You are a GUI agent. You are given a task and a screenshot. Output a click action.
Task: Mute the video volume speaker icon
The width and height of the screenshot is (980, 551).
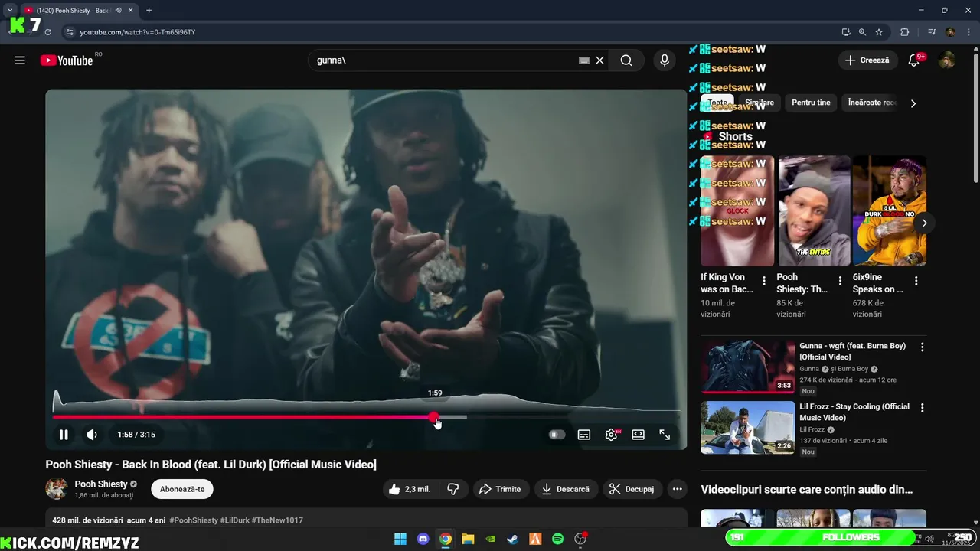point(92,435)
